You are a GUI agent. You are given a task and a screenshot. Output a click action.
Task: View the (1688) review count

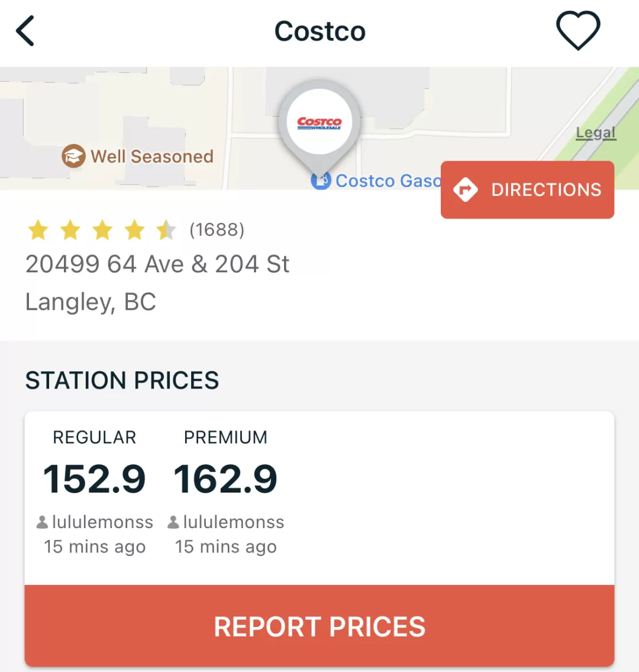coord(217,230)
